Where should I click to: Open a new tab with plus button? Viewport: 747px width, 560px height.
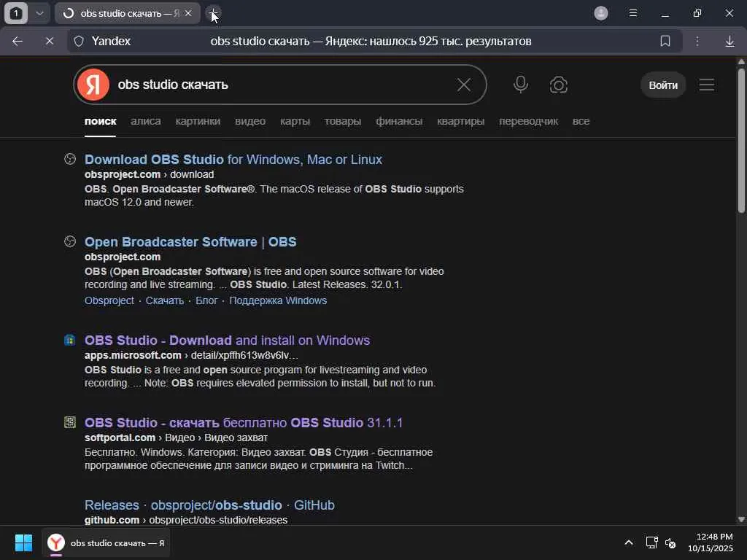tap(214, 13)
